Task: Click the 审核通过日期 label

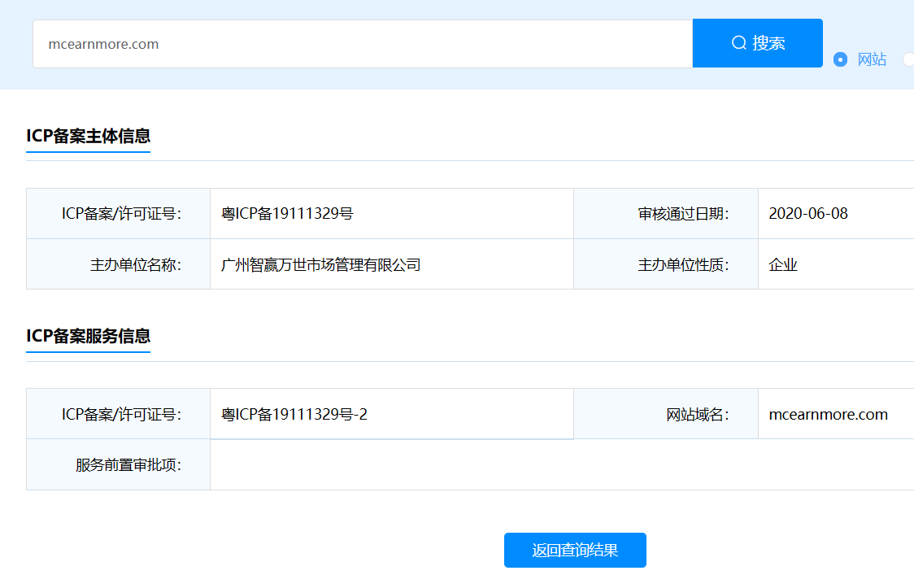Action: 683,214
